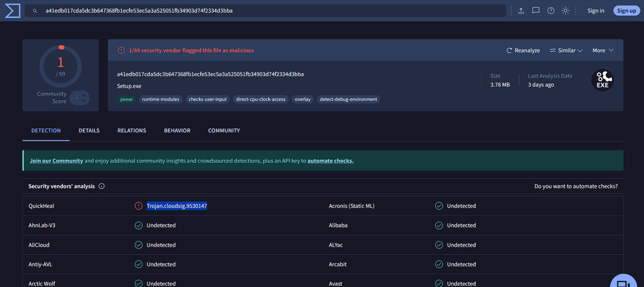644x287 pixels.
Task: Toggle the light/dark theme sun icon
Action: coord(566,11)
